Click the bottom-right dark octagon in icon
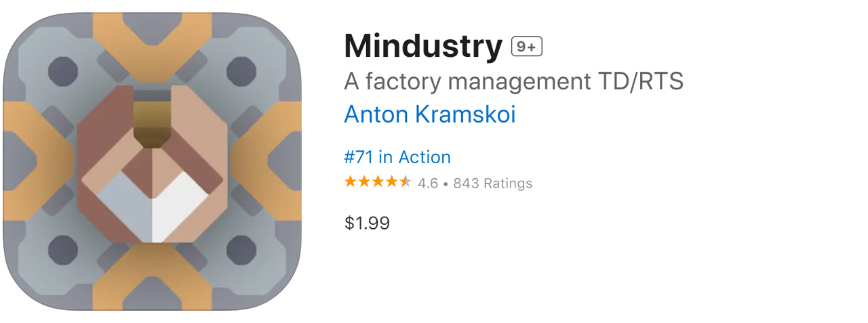Screen dimensions: 868x323 coord(241,249)
